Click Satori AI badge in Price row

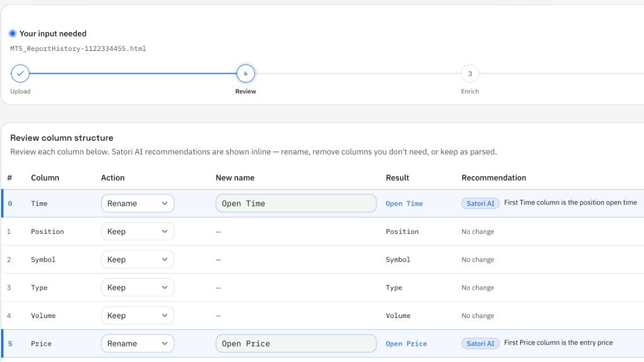point(480,344)
